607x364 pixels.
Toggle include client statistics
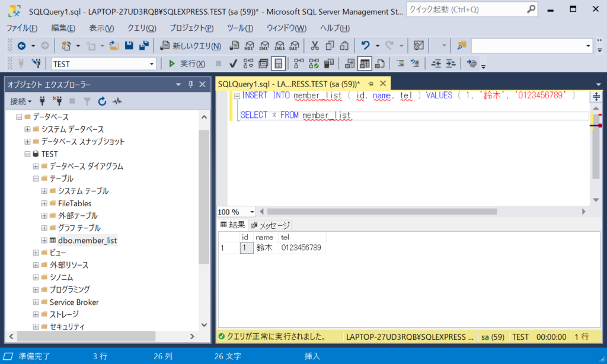point(329,63)
